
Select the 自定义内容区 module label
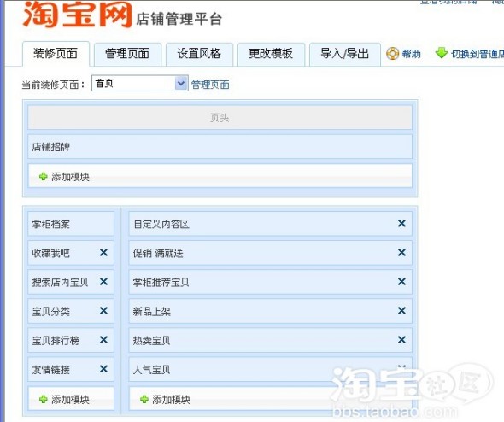[x=161, y=224]
